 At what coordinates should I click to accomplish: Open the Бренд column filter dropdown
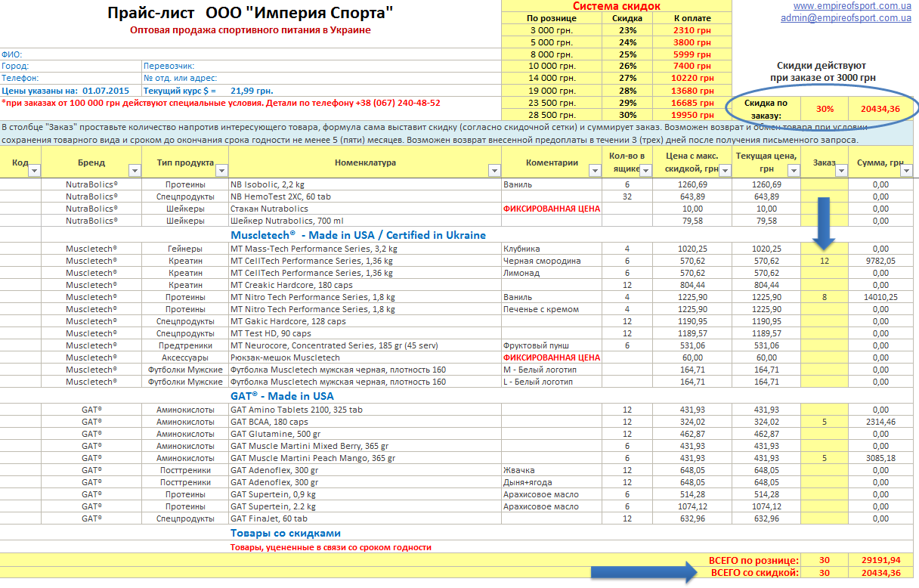135,171
